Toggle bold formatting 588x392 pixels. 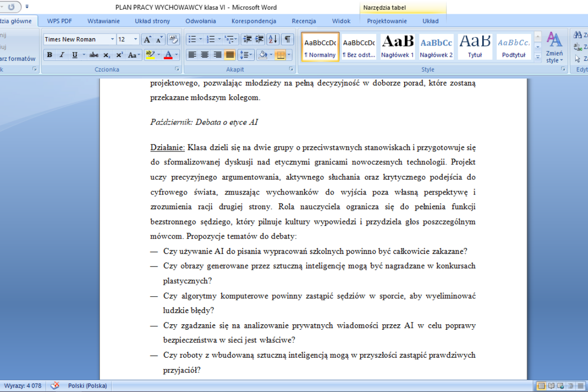49,55
